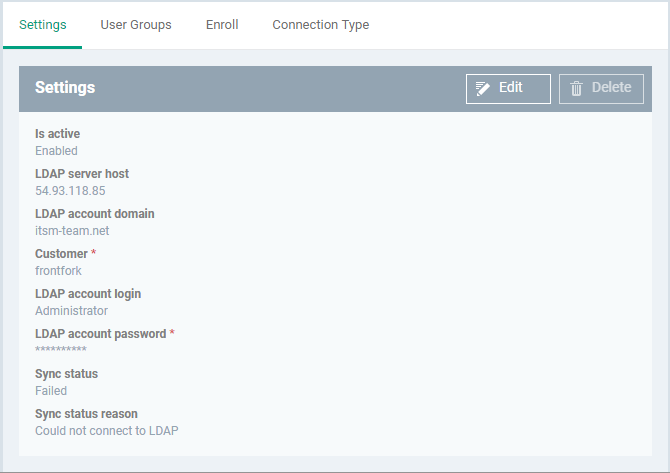Click the Could not connect to LDAP message
Image resolution: width=670 pixels, height=473 pixels.
(107, 431)
